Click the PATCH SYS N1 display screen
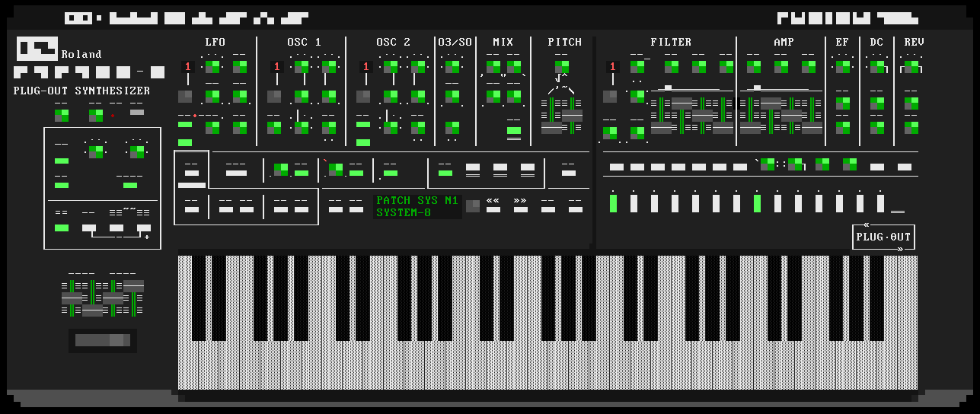This screenshot has width=980, height=414. tap(417, 206)
